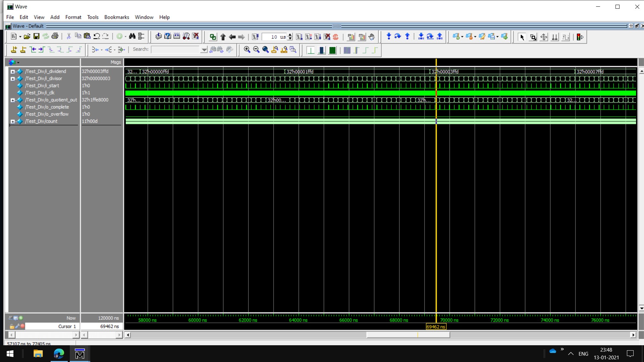Click the Zoom Out magnifier icon
The height and width of the screenshot is (362, 644).
256,50
